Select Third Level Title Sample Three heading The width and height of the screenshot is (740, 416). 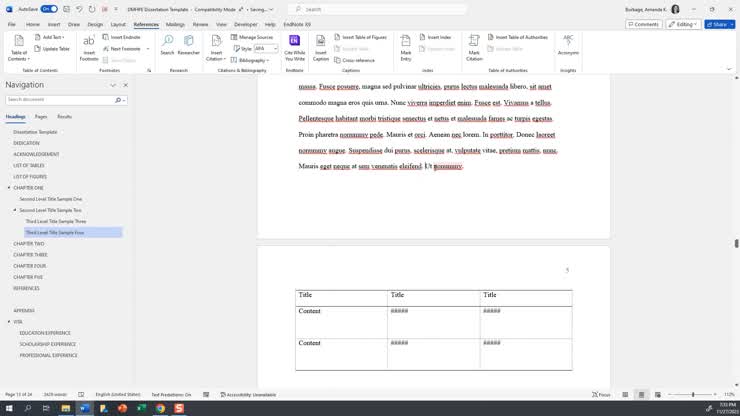point(56,221)
